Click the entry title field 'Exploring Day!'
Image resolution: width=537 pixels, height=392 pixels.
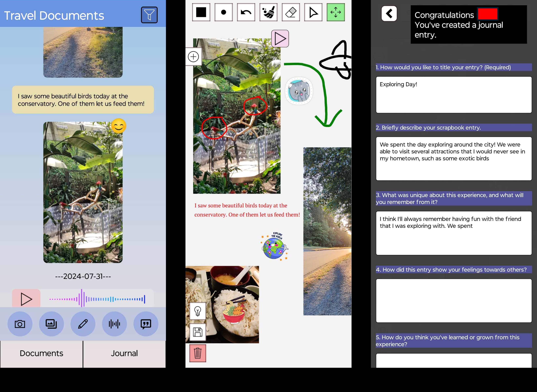(x=453, y=95)
